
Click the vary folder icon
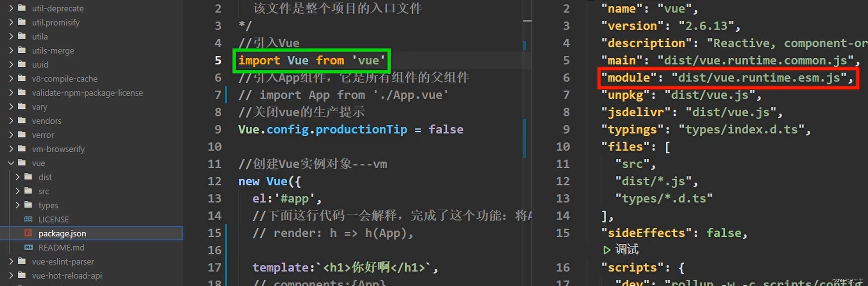22,106
